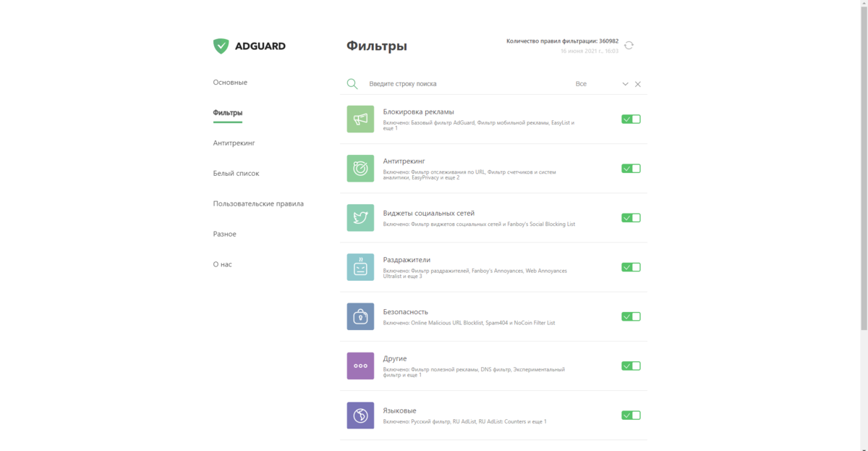
Task: Switch off the Раздражители toggle
Action: pos(631,267)
